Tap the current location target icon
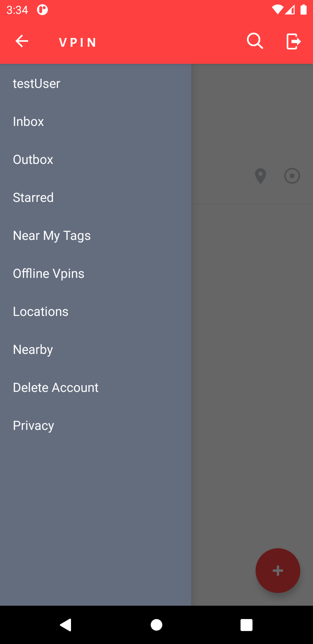 pos(292,176)
